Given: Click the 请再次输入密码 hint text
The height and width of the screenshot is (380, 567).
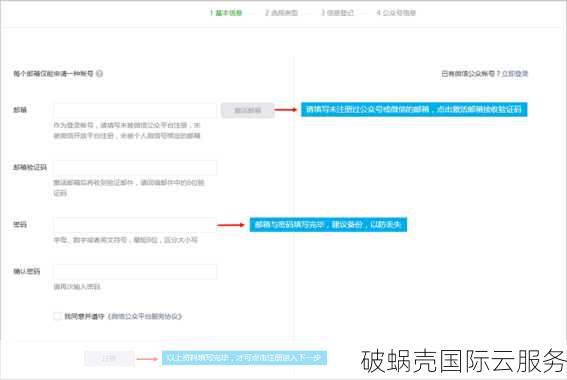Looking at the screenshot, I should (77, 286).
